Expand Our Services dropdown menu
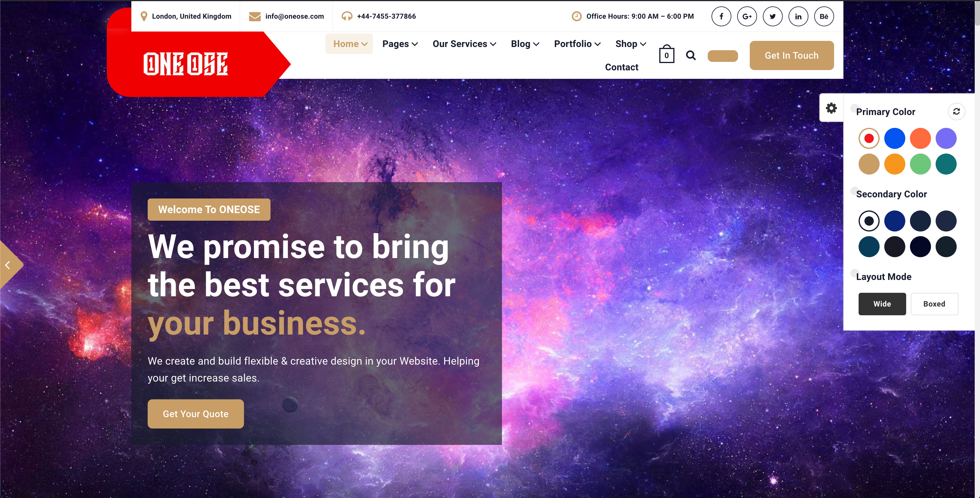The width and height of the screenshot is (980, 498). [x=464, y=44]
